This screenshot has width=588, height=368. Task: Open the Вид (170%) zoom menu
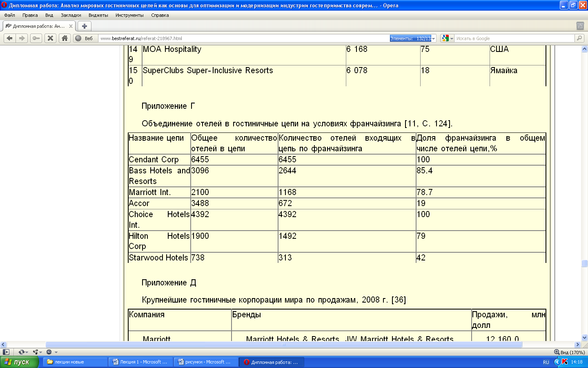coord(569,352)
